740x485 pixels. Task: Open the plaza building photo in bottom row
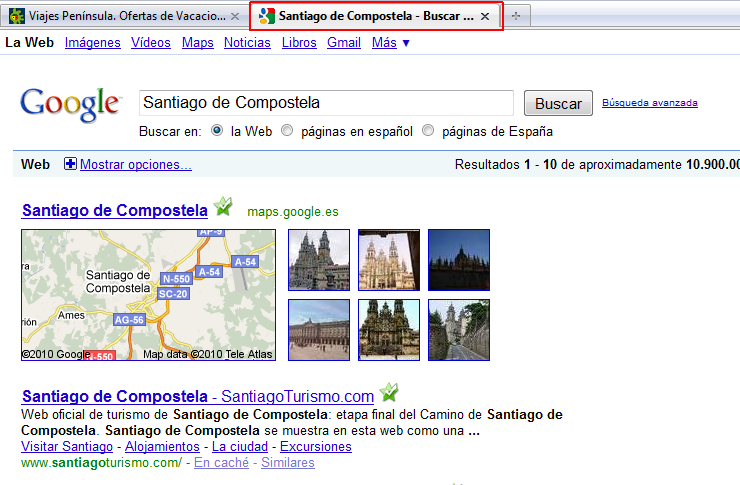(319, 330)
